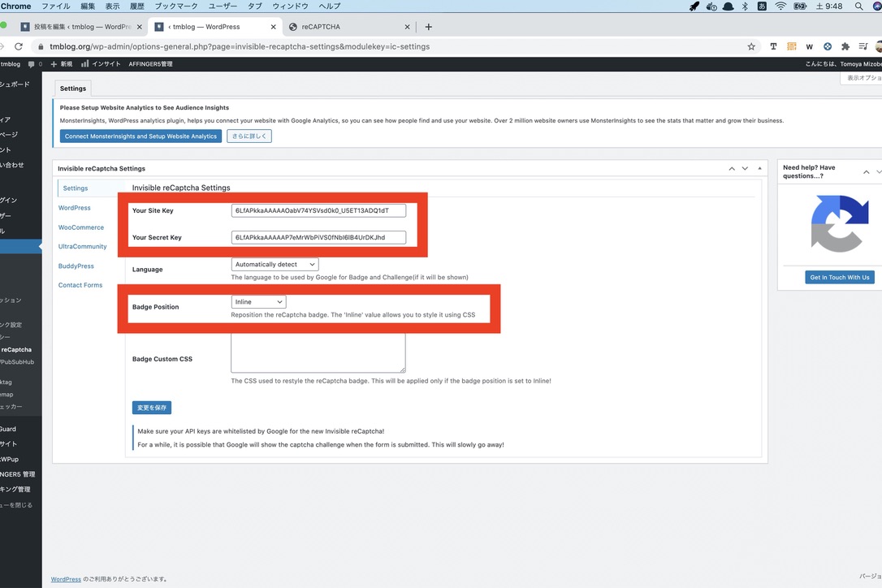Image resolution: width=882 pixels, height=588 pixels.
Task: Open the ブックマーク menu
Action: pyautogui.click(x=176, y=6)
